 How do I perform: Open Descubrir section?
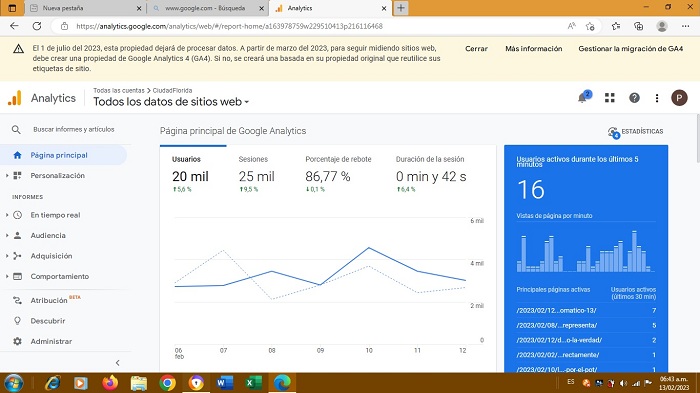tap(47, 321)
